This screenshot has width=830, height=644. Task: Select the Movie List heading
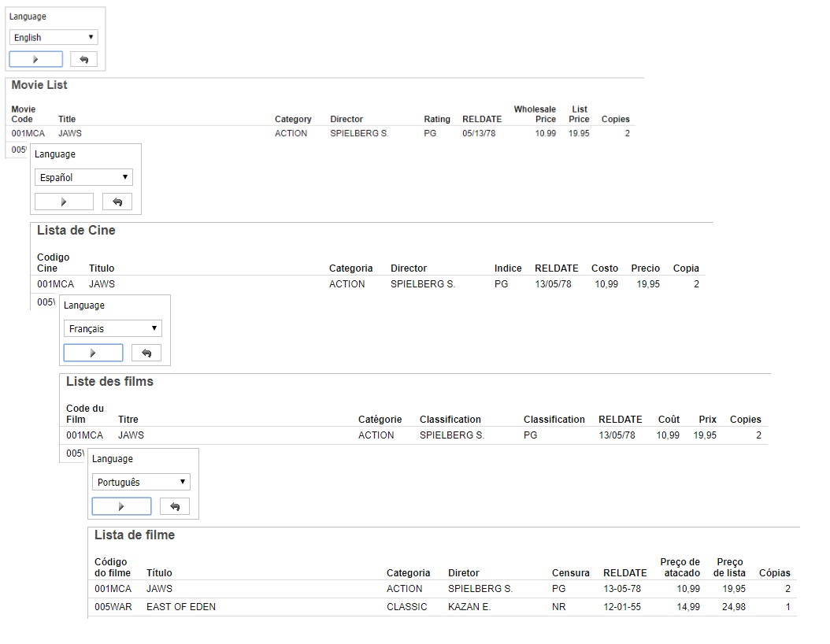coord(39,85)
